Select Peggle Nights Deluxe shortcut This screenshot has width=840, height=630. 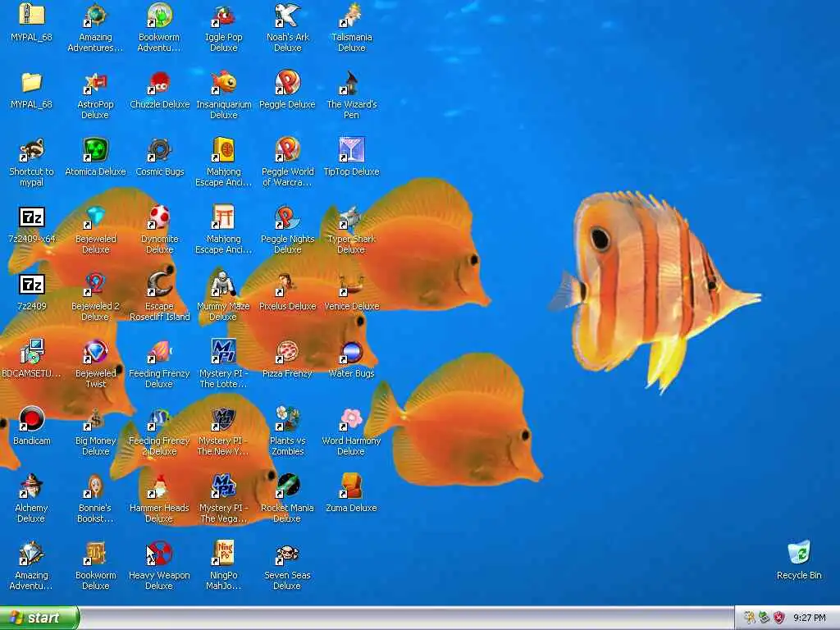288,217
